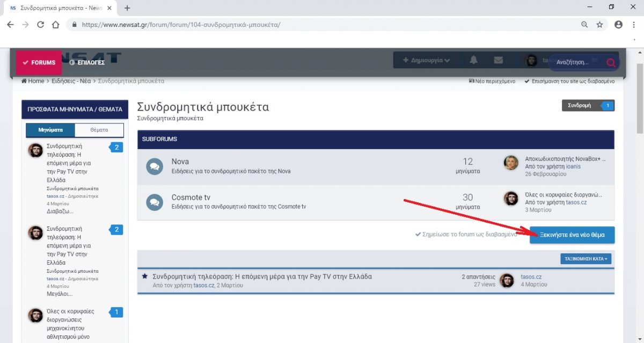
Task: Click Ξεκινήστε ένα νέο θέμα button
Action: (x=572, y=235)
